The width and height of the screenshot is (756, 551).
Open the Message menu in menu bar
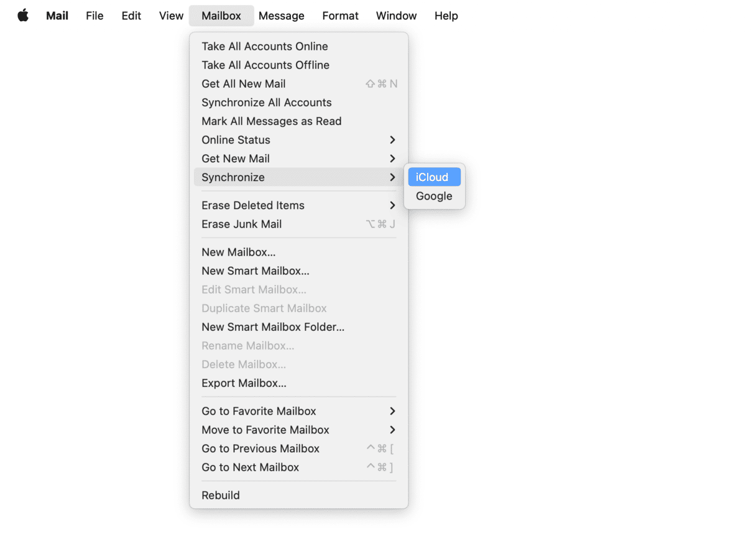(282, 16)
